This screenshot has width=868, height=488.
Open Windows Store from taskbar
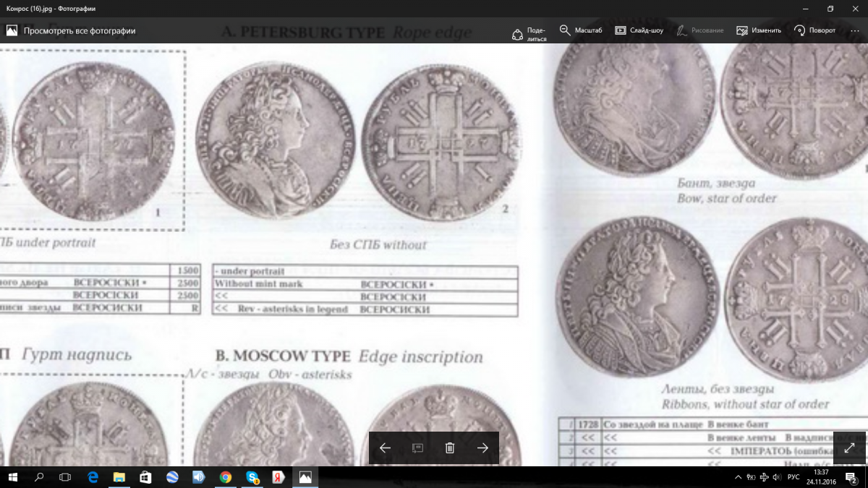(145, 477)
